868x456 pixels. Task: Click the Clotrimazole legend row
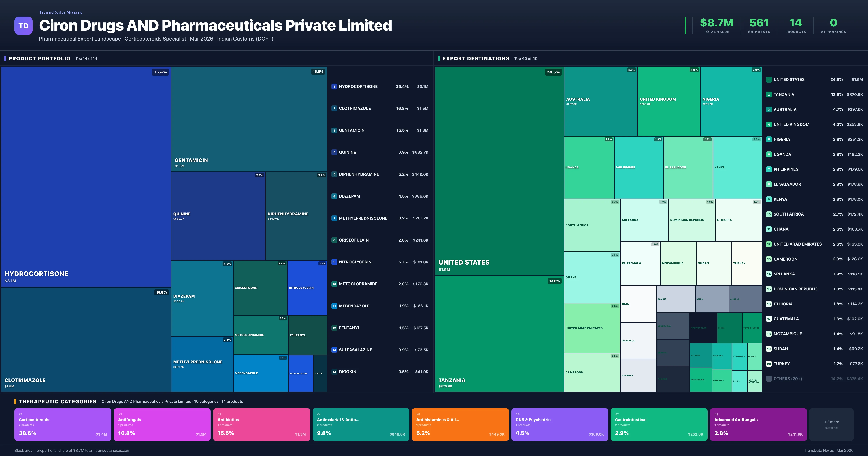380,109
